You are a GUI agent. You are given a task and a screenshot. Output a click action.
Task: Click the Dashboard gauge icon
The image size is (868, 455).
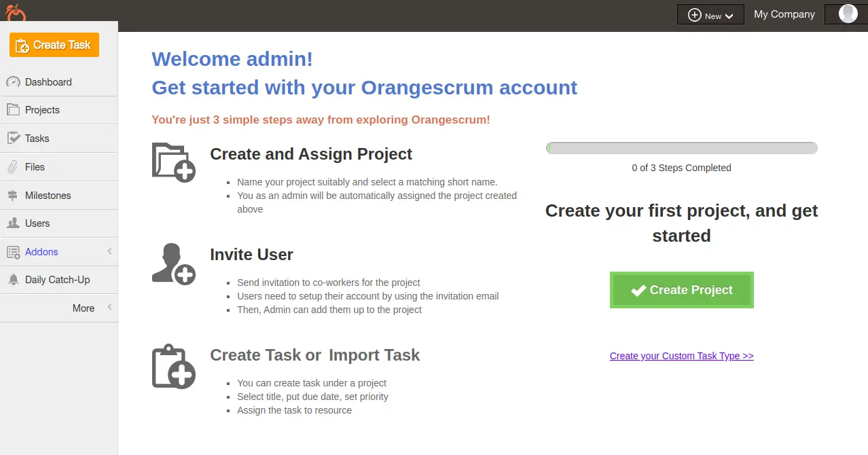(x=13, y=82)
